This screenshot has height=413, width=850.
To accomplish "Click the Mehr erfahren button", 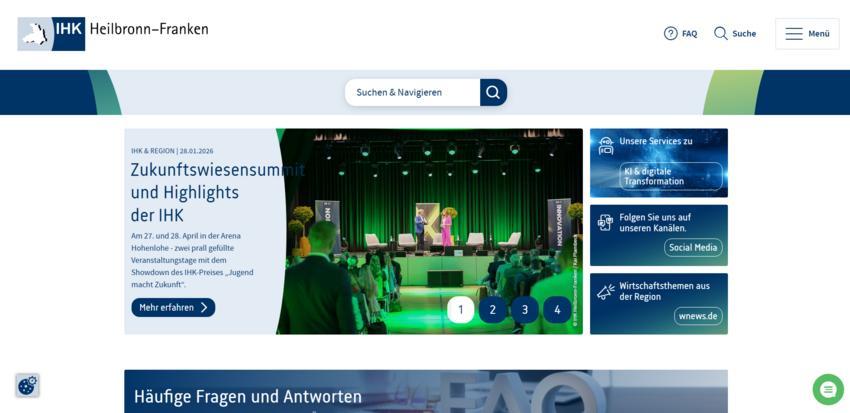I will click(x=173, y=307).
